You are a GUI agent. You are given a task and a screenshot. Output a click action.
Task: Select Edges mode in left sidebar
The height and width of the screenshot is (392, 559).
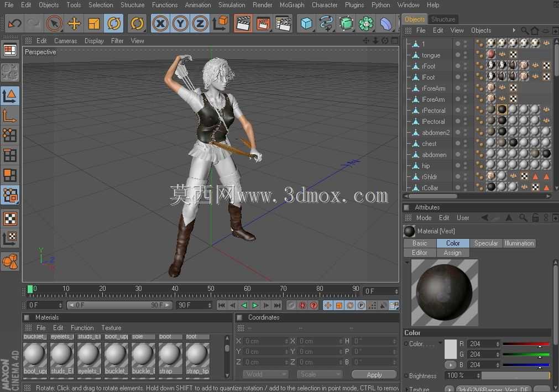coord(10,155)
